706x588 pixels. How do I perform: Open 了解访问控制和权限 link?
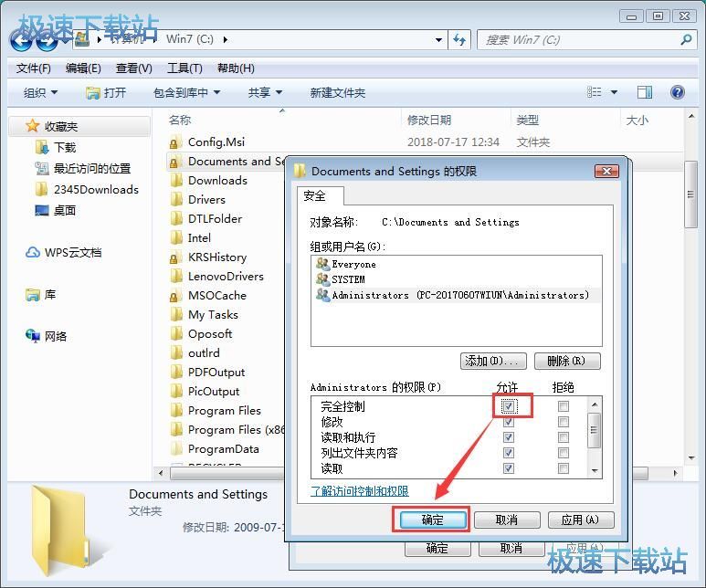click(359, 490)
